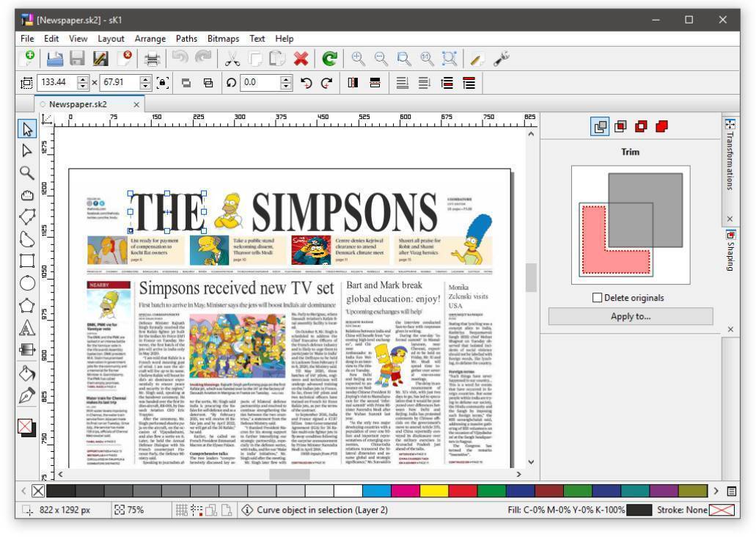
Task: Click the fill and stroke indicator in toolbox
Action: coord(26,428)
